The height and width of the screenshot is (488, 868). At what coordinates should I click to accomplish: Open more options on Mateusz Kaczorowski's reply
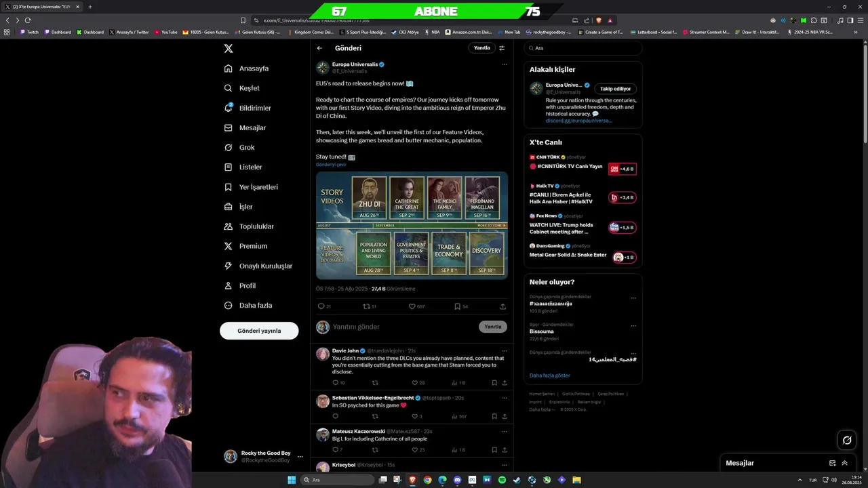[x=505, y=431]
